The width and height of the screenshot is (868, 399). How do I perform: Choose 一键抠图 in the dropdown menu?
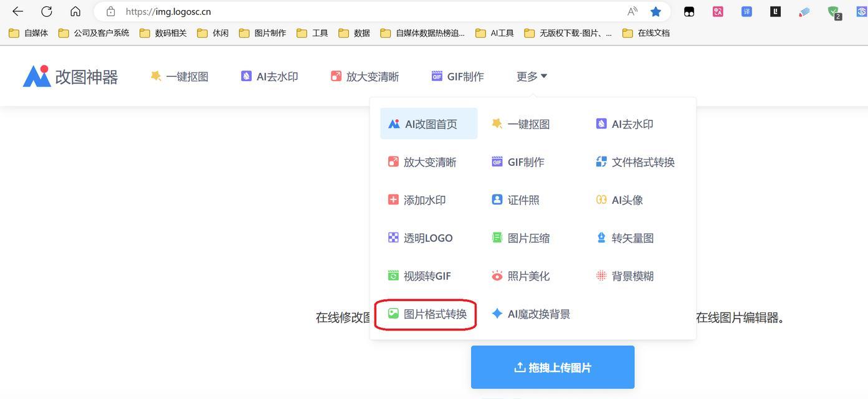click(x=520, y=124)
